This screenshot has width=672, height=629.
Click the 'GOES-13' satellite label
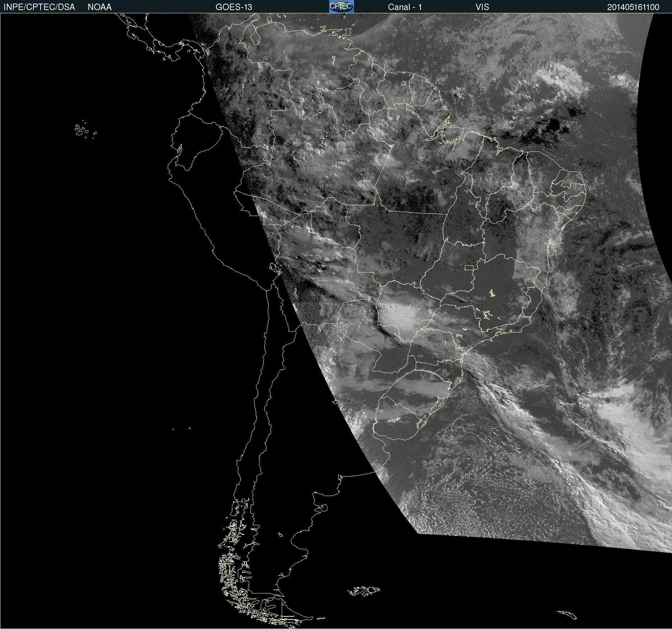[234, 7]
